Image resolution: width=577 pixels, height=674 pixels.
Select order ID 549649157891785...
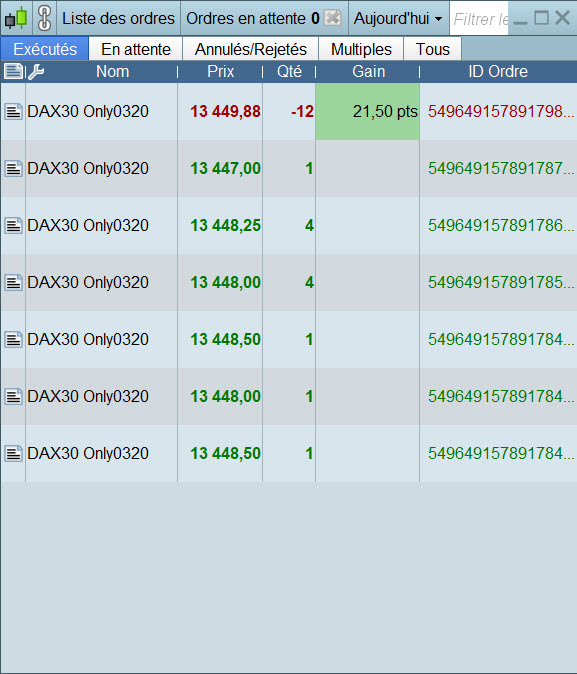pyautogui.click(x=501, y=282)
